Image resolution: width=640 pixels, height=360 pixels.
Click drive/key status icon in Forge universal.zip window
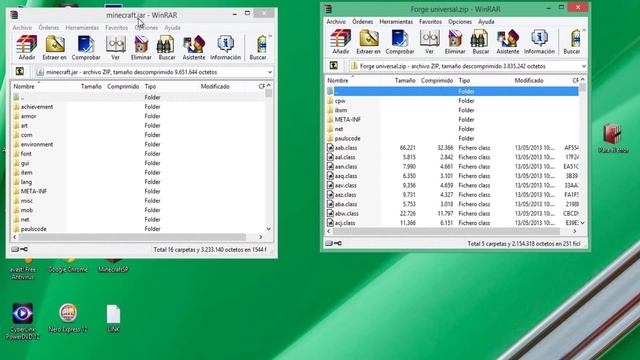333,243
